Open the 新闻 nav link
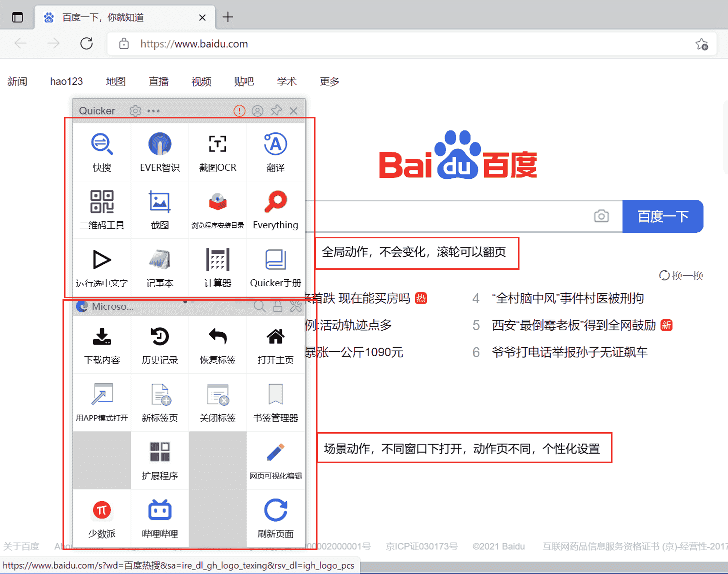 point(17,81)
